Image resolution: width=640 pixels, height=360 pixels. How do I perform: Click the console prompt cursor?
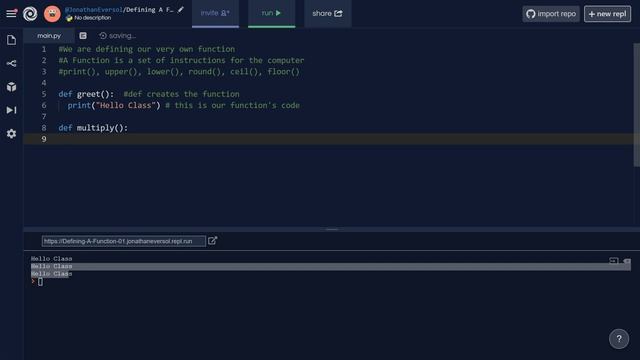[x=40, y=282]
